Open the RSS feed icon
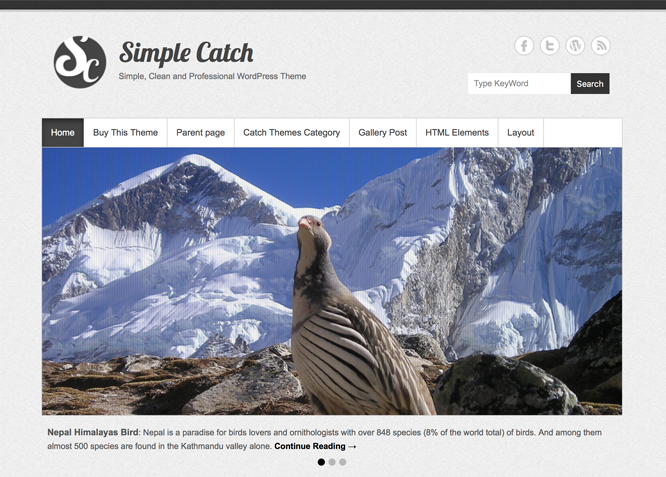This screenshot has width=666, height=477. point(601,45)
